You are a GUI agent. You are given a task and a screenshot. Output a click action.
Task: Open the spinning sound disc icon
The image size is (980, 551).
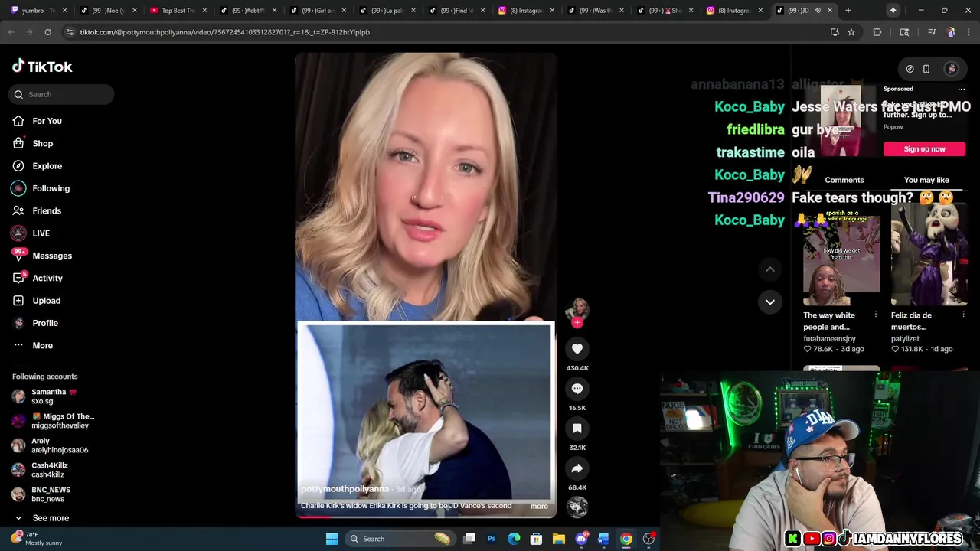tap(577, 507)
